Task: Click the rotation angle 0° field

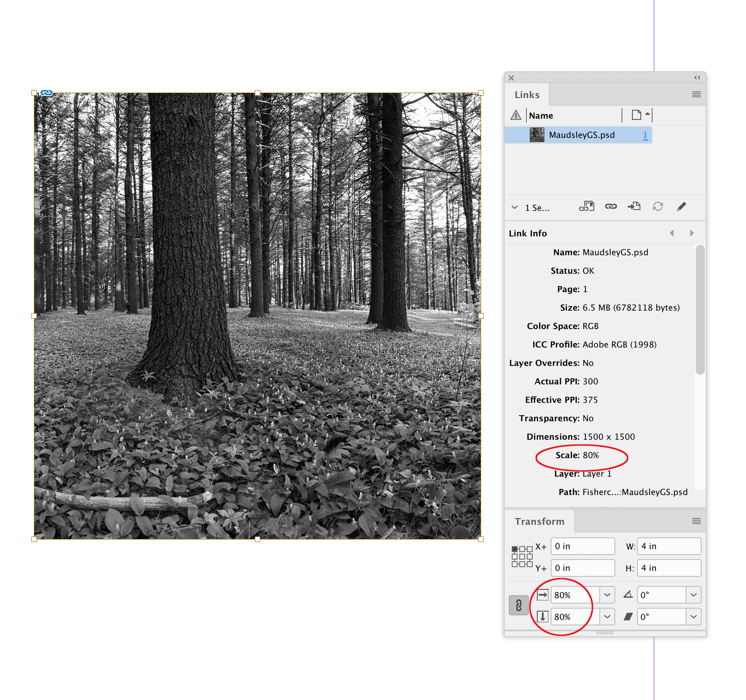Action: pos(661,595)
